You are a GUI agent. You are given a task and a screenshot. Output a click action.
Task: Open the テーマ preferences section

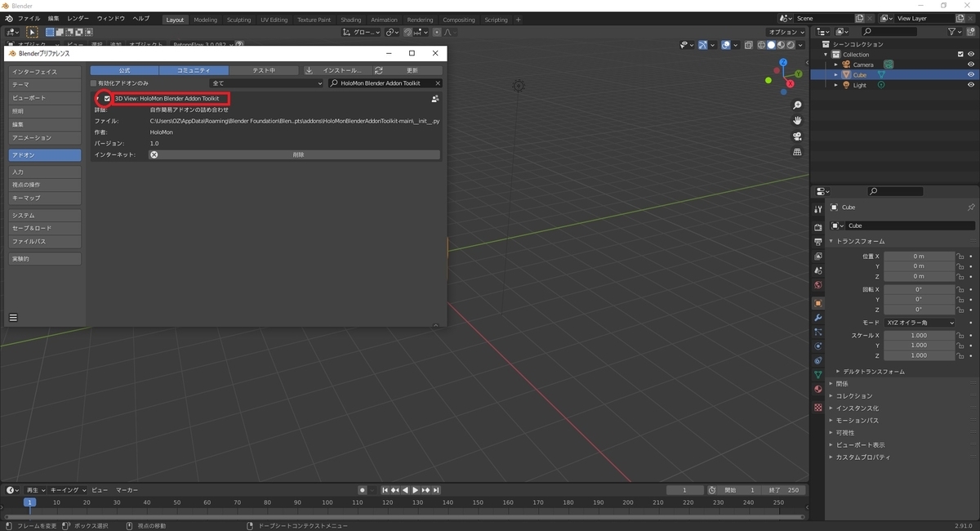[45, 85]
